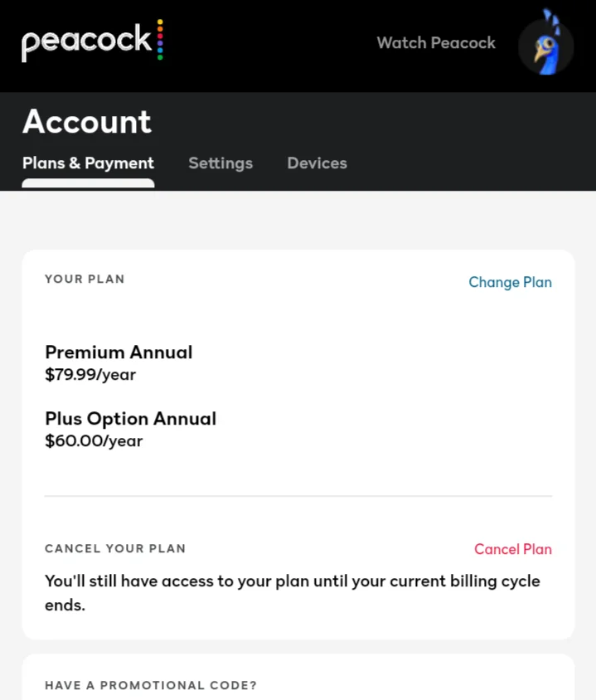596x700 pixels.
Task: Open the peacock avatar profile menu
Action: (x=545, y=45)
